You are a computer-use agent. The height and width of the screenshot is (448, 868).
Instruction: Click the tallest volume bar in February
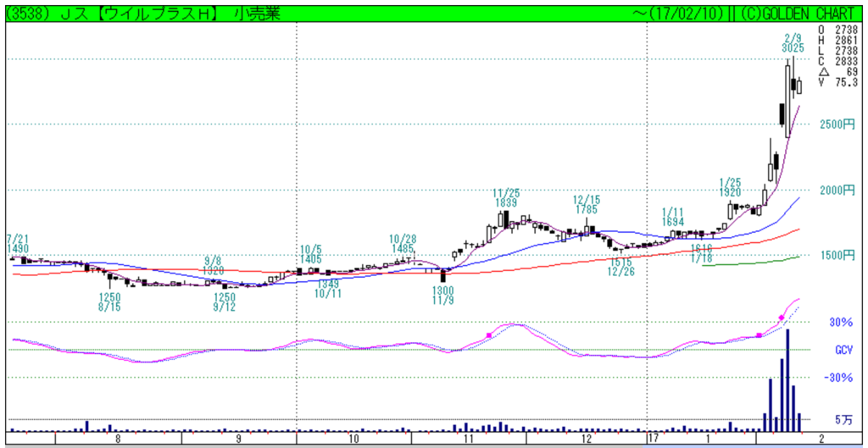coord(787,380)
